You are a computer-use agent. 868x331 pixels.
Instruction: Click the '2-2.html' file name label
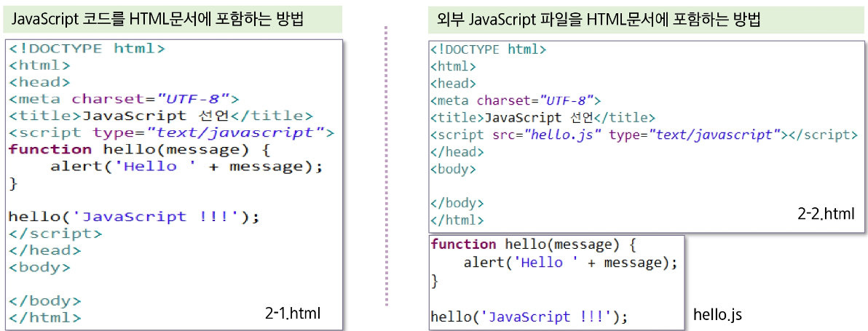[x=826, y=214]
